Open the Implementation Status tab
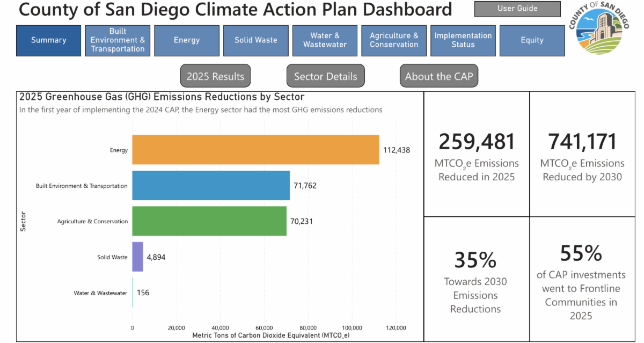Screen dimensions: 644x343 [x=463, y=40]
